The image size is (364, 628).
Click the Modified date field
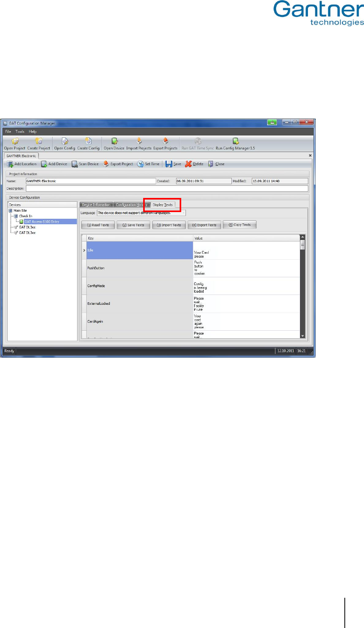click(280, 181)
